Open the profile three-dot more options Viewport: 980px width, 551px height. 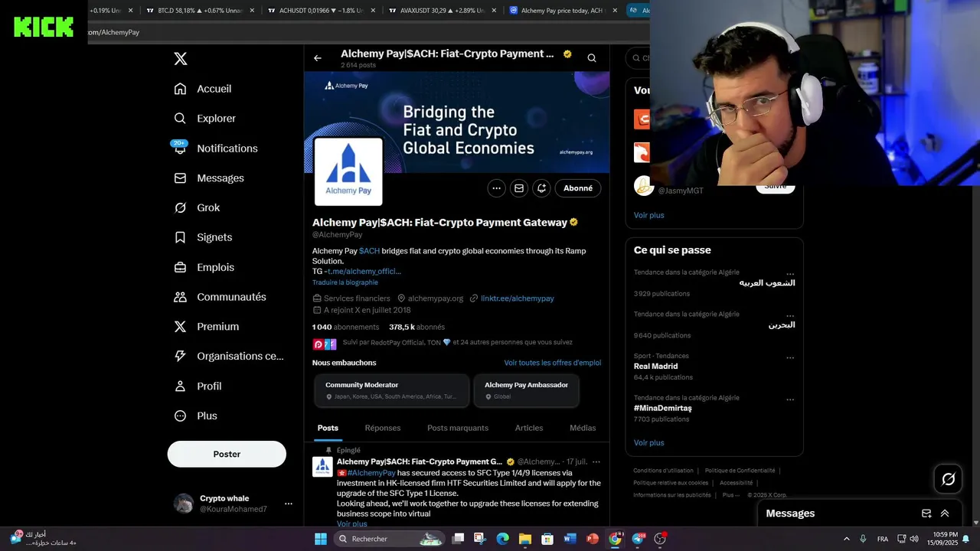click(496, 188)
